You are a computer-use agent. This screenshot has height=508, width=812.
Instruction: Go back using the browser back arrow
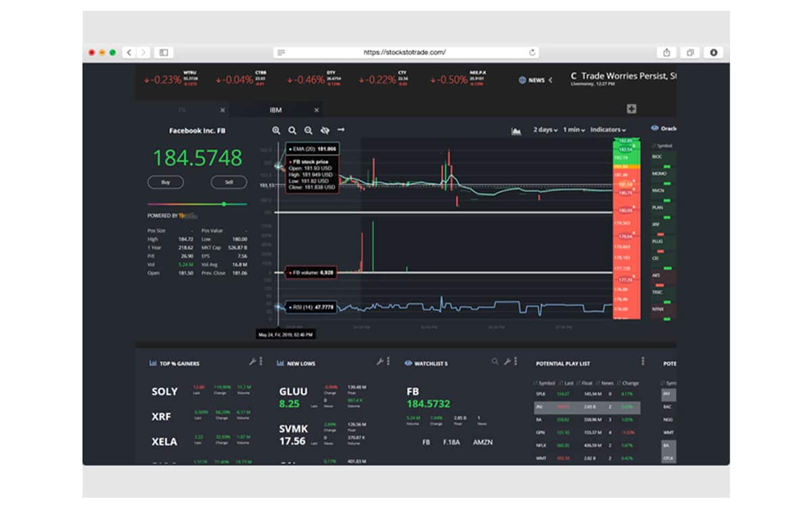[x=128, y=52]
